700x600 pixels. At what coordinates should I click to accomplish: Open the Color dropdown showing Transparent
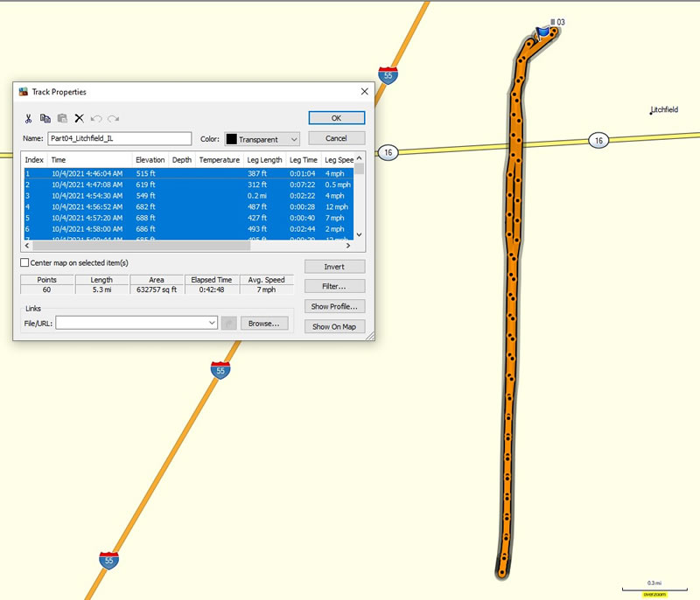[x=262, y=139]
